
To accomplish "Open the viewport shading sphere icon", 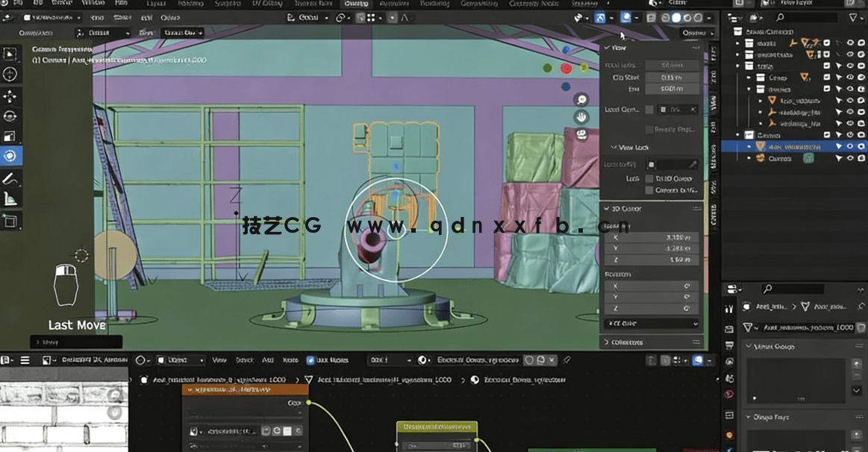I will click(677, 16).
